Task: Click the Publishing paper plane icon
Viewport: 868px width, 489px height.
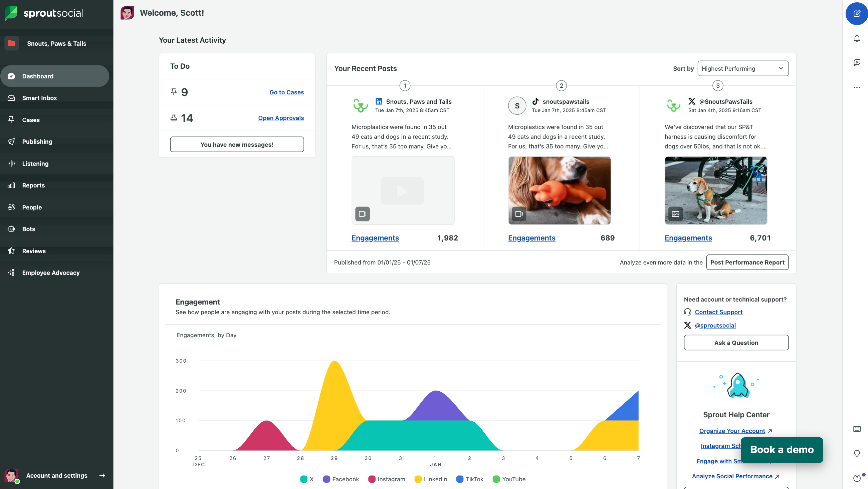Action: tap(11, 142)
